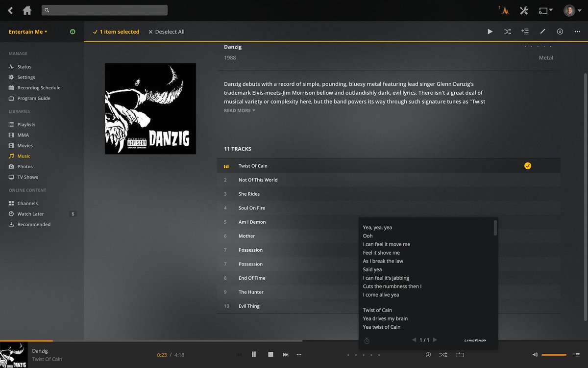Open the player bar more options menu

[x=299, y=354]
